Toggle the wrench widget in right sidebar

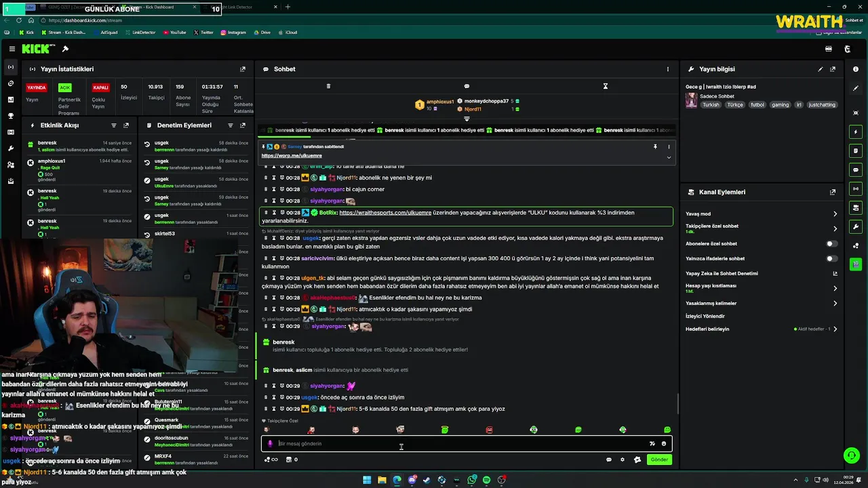(856, 226)
